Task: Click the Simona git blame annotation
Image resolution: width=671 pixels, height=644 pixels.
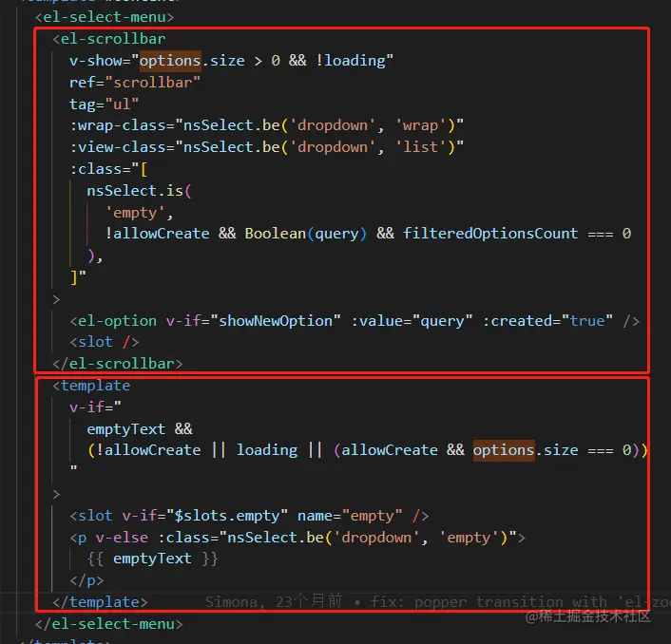Action: 438,602
